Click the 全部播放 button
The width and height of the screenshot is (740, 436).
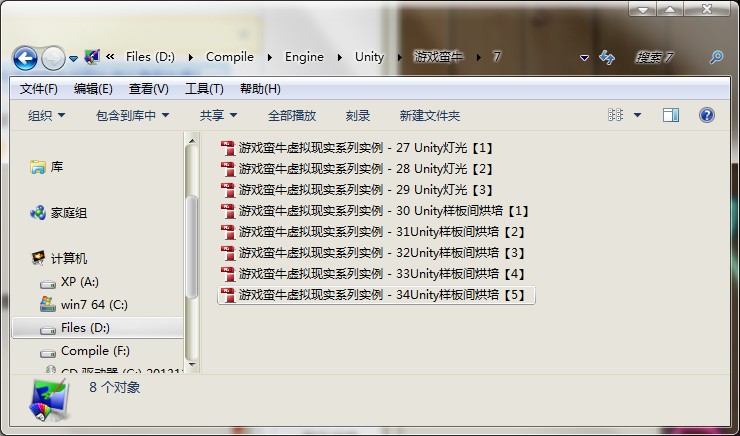[x=292, y=116]
